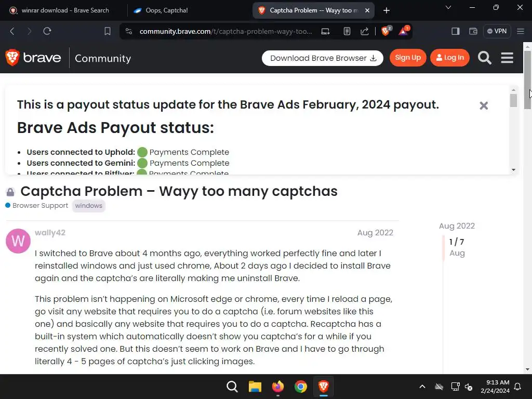532x399 pixels.
Task: Close the Captcha Problem tab
Action: (x=367, y=10)
